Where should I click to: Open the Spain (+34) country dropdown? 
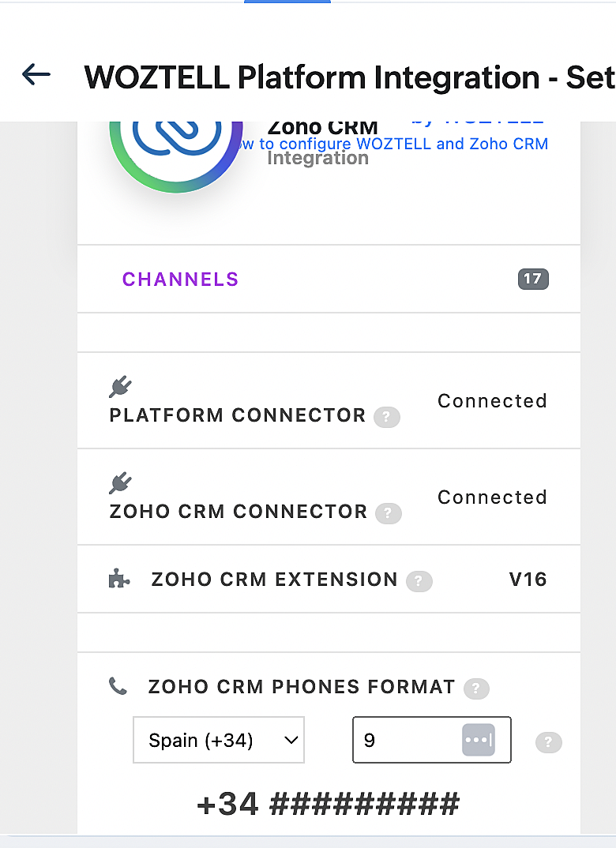point(219,740)
